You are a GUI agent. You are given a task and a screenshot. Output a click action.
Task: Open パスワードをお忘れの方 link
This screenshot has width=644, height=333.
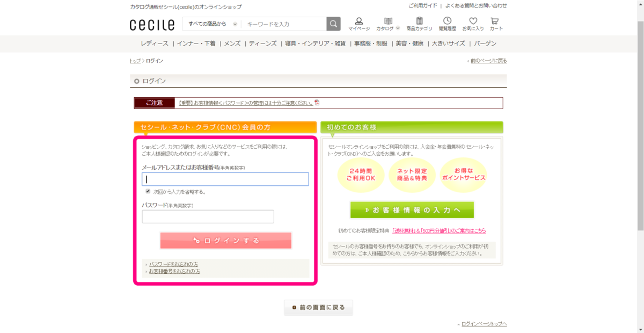pyautogui.click(x=173, y=264)
